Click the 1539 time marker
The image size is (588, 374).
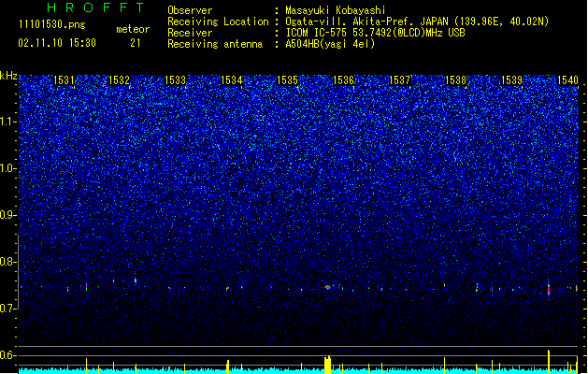tap(512, 80)
